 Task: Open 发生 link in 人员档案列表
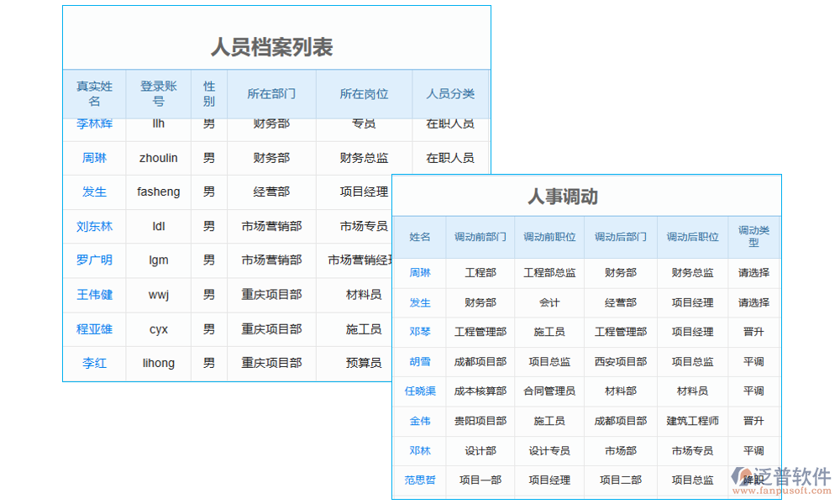coord(94,192)
